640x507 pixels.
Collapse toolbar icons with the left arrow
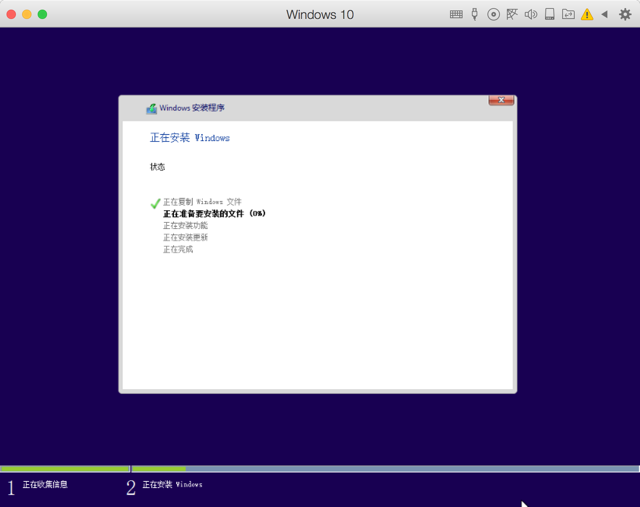coord(604,15)
